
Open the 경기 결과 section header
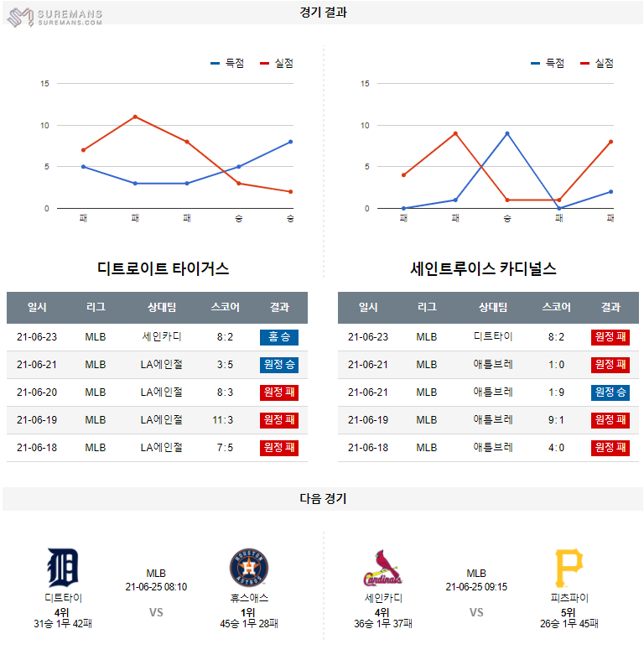click(x=323, y=13)
